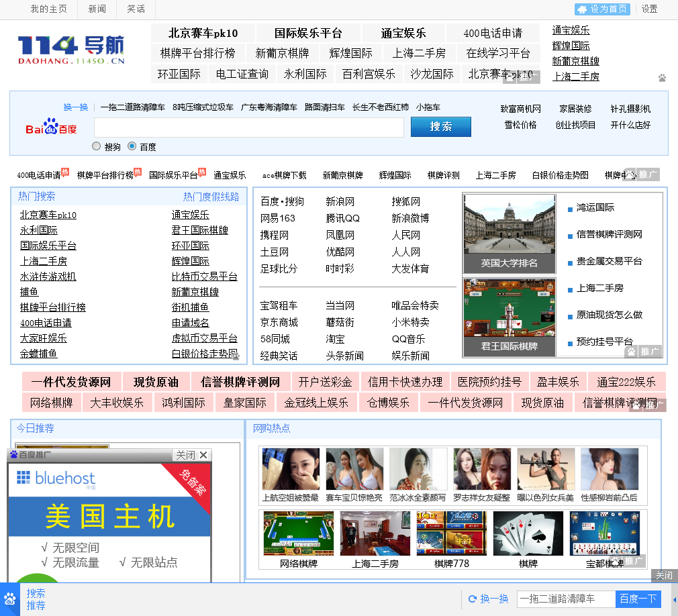Click 网购热点 section header
Viewport: 678px width, 616px height.
[x=272, y=428]
